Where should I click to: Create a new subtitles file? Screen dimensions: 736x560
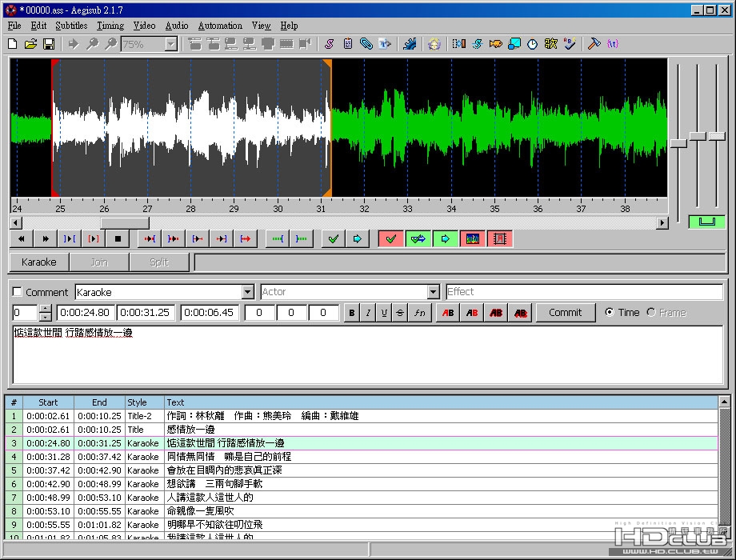click(x=13, y=44)
